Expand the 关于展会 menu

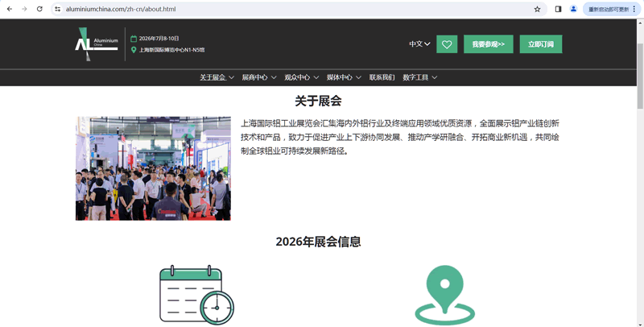[x=217, y=77]
